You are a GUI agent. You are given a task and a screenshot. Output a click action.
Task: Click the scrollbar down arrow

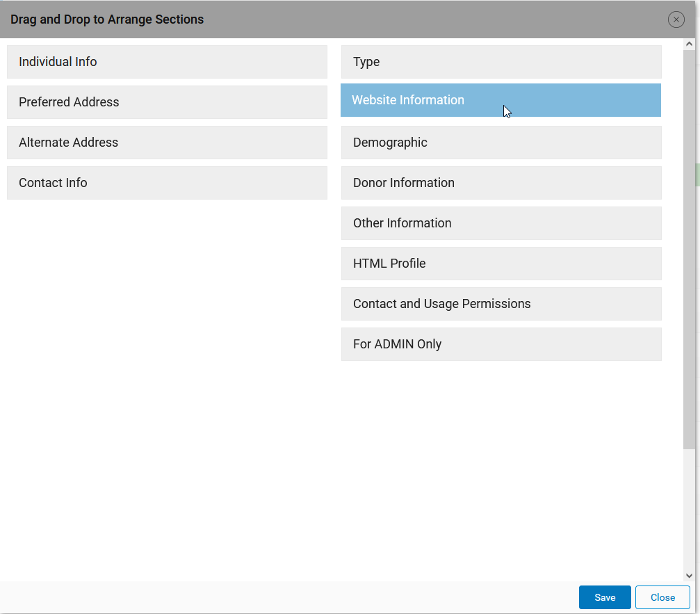pyautogui.click(x=689, y=576)
